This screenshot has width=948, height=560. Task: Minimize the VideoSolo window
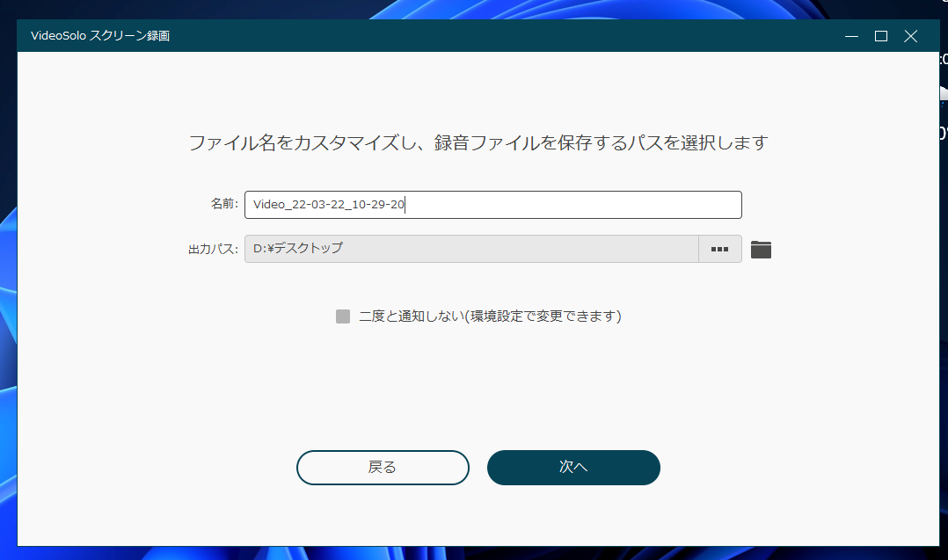(x=851, y=36)
